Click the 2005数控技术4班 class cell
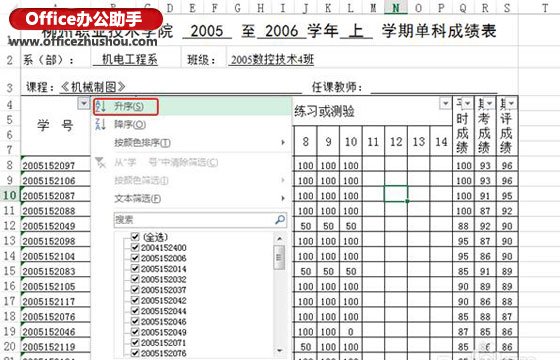This screenshot has width=560, height=360. pos(272,59)
